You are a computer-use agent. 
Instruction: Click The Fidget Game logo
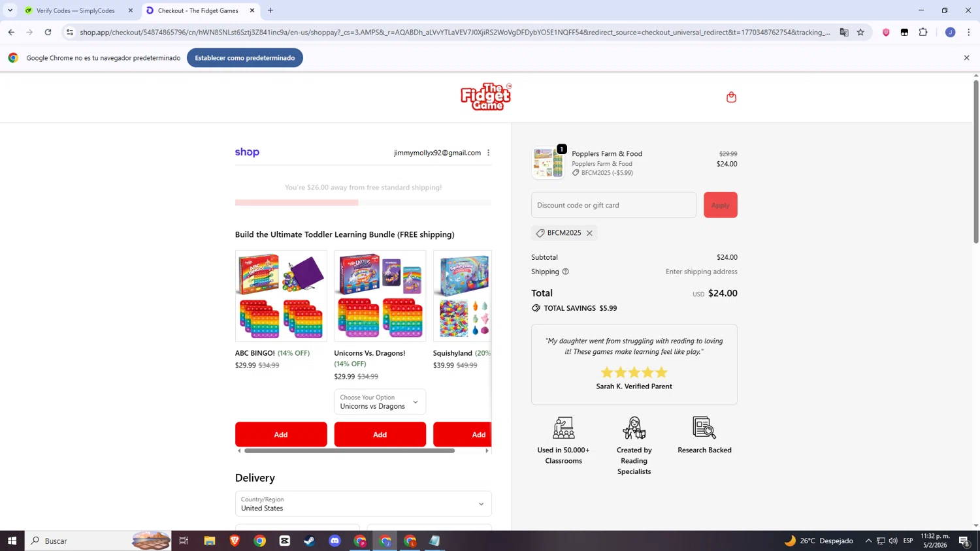486,97
